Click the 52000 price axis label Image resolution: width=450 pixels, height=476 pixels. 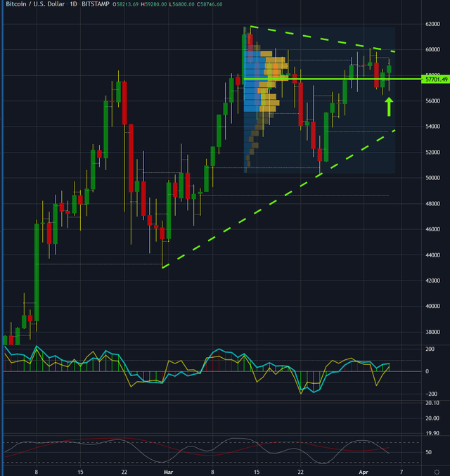click(x=432, y=152)
